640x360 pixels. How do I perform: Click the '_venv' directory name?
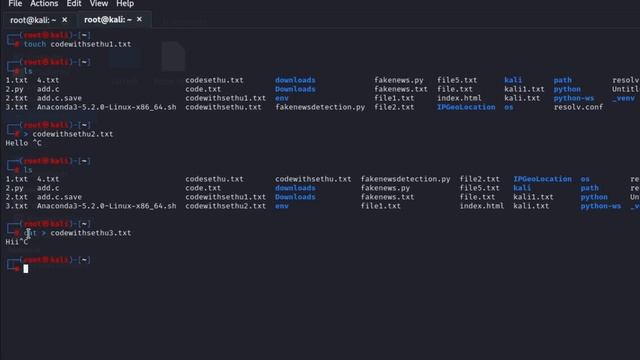point(623,98)
